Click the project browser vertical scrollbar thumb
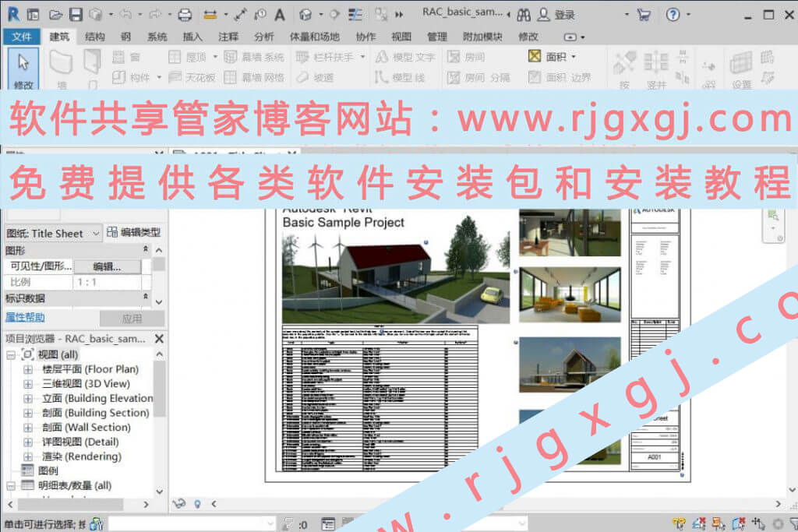 [159, 389]
